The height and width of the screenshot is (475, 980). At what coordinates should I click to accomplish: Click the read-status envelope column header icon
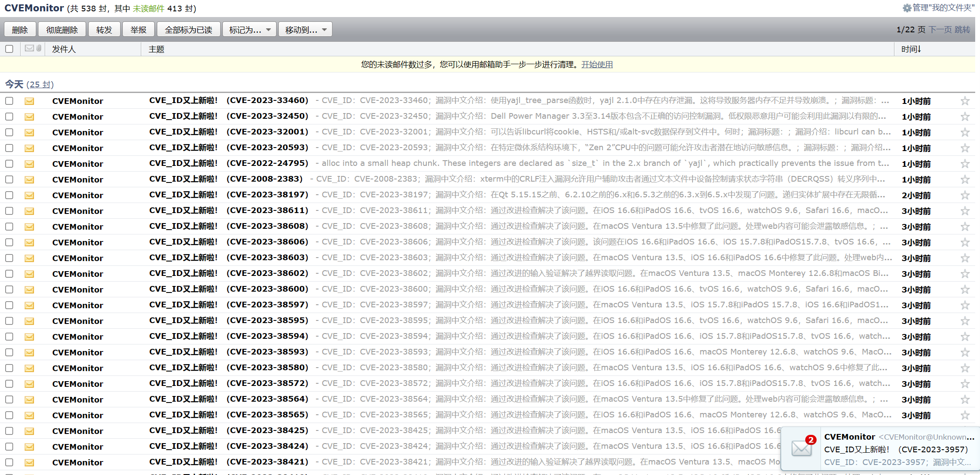29,48
